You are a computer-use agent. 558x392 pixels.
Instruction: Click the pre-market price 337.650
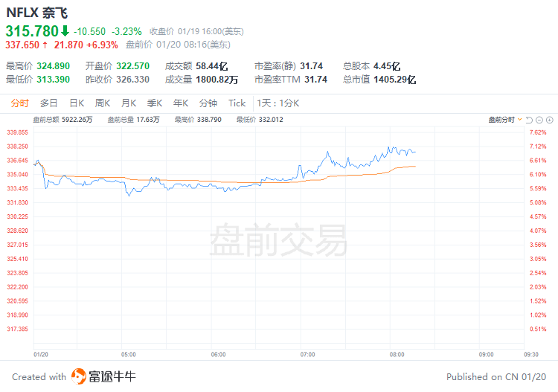22,45
